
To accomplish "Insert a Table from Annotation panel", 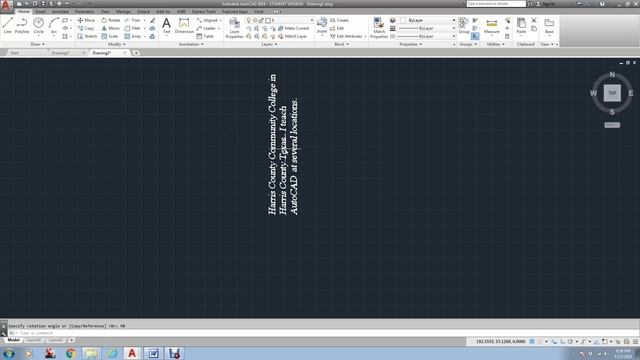I will pos(205,36).
